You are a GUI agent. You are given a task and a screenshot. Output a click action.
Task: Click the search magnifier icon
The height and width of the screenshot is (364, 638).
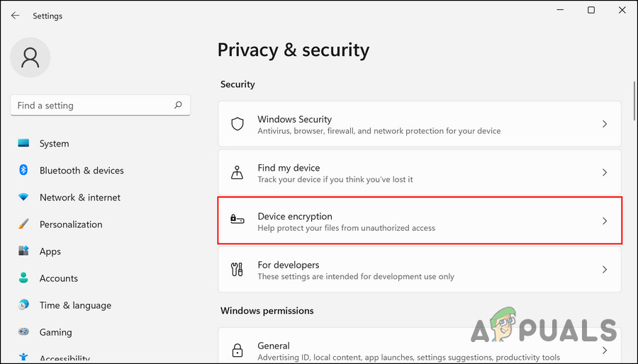179,106
